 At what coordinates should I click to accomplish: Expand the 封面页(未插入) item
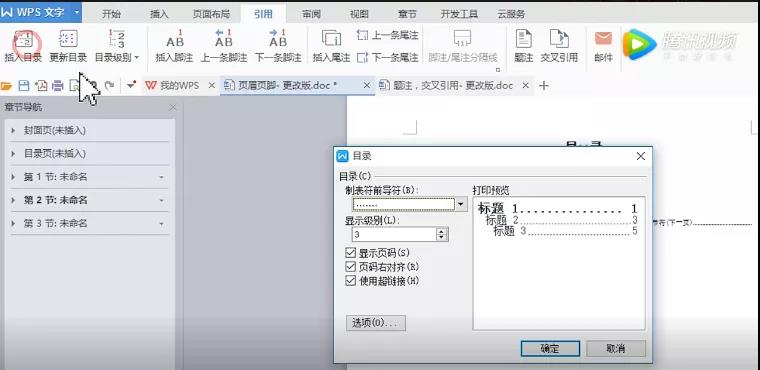13,130
